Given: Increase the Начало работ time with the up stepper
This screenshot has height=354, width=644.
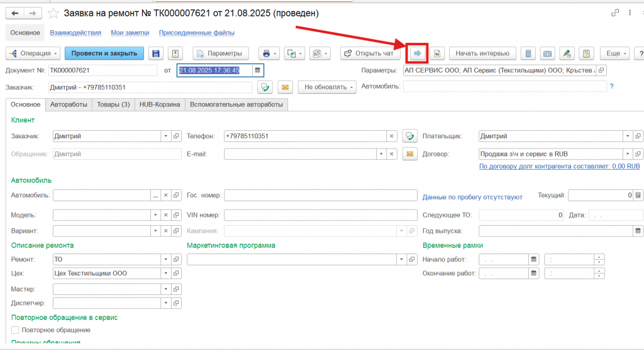Looking at the screenshot, I should click(x=599, y=257).
